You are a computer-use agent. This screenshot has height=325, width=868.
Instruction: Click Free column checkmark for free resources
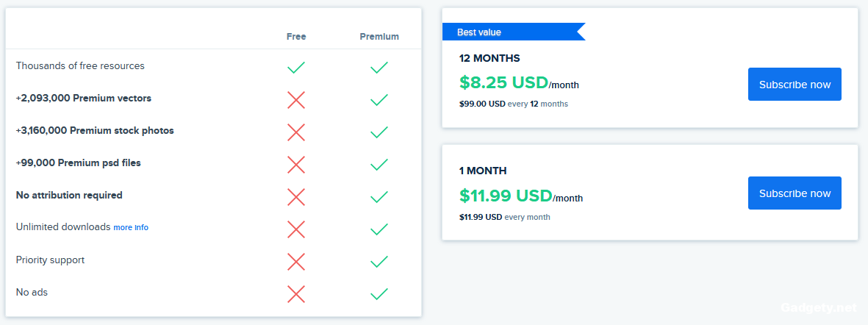pos(296,68)
